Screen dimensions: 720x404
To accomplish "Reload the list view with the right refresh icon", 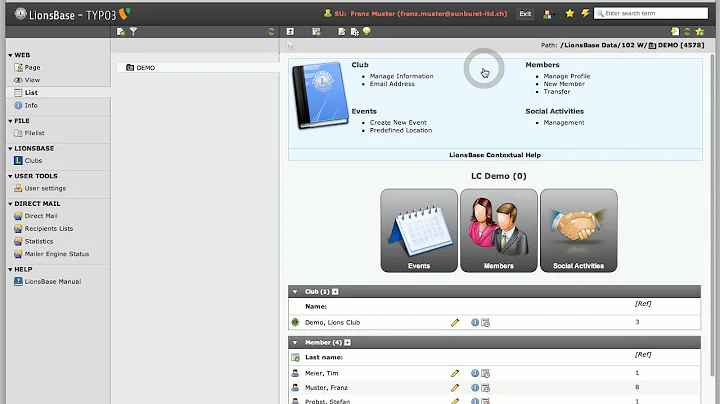I will (687, 32).
